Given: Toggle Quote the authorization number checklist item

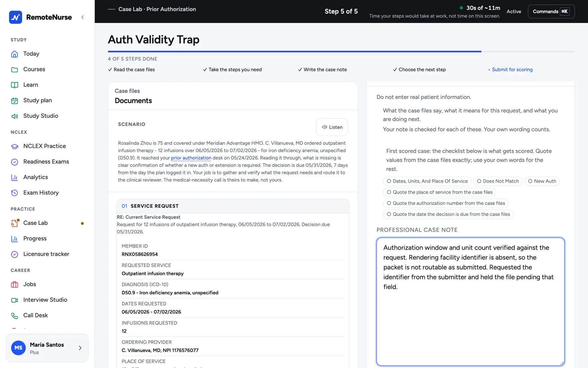Looking at the screenshot, I should point(446,203).
